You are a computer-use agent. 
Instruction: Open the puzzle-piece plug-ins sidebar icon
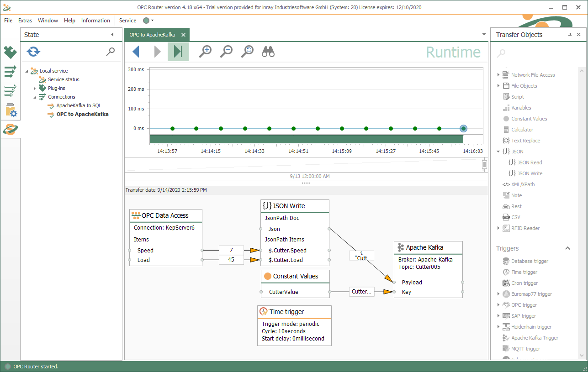[10, 52]
